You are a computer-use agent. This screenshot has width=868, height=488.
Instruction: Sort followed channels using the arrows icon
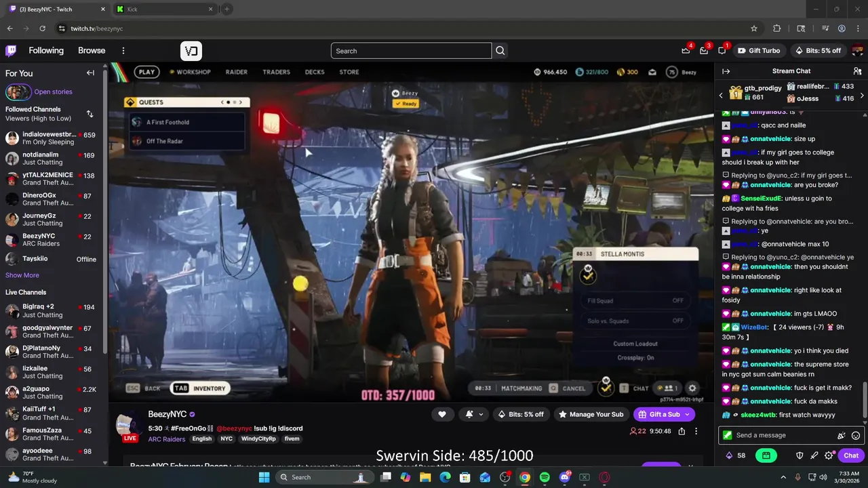90,114
